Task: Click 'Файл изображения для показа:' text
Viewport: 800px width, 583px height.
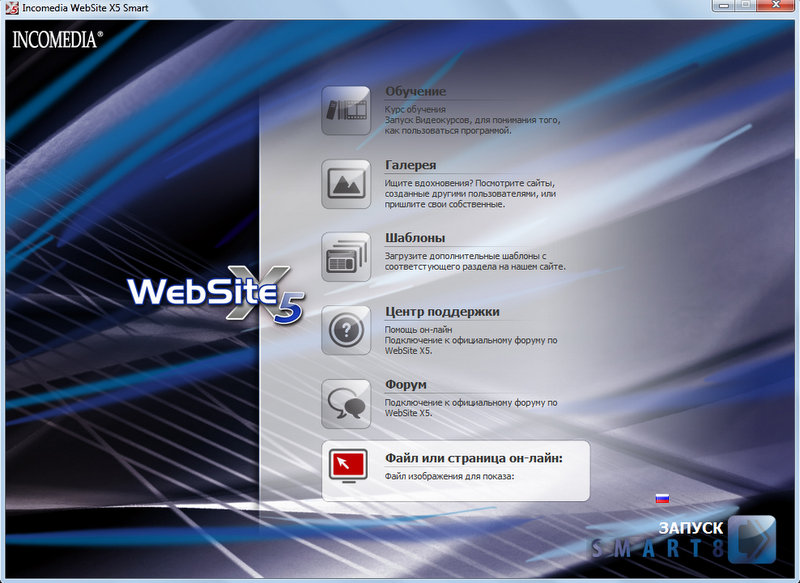Action: 449,476
